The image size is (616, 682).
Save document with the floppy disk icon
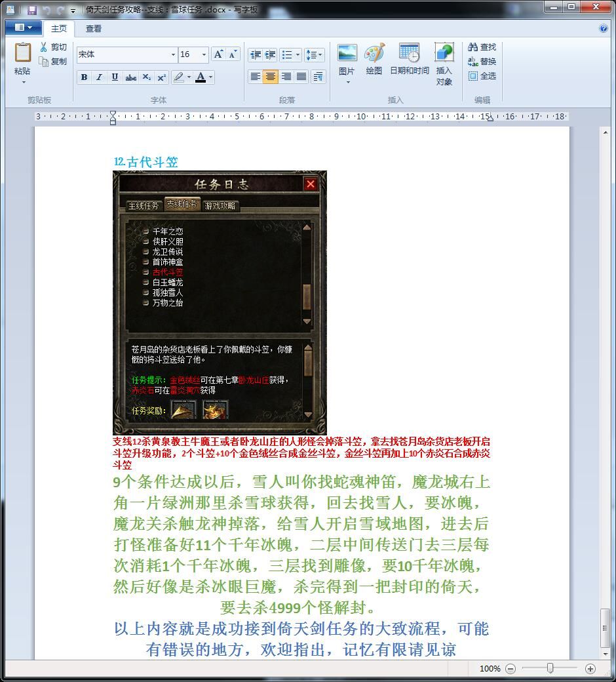click(x=31, y=10)
